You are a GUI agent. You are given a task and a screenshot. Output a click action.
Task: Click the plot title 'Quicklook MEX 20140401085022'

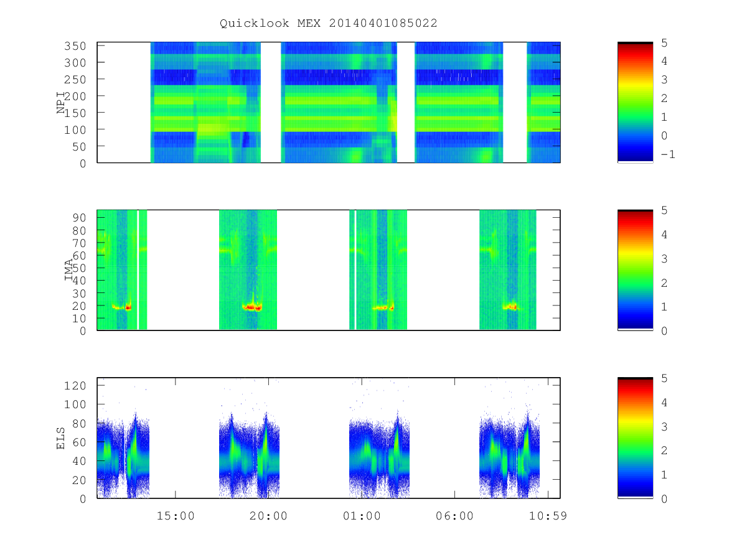(x=328, y=23)
